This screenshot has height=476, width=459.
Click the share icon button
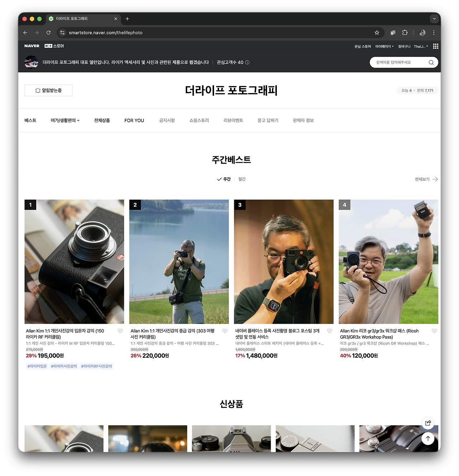point(428,423)
